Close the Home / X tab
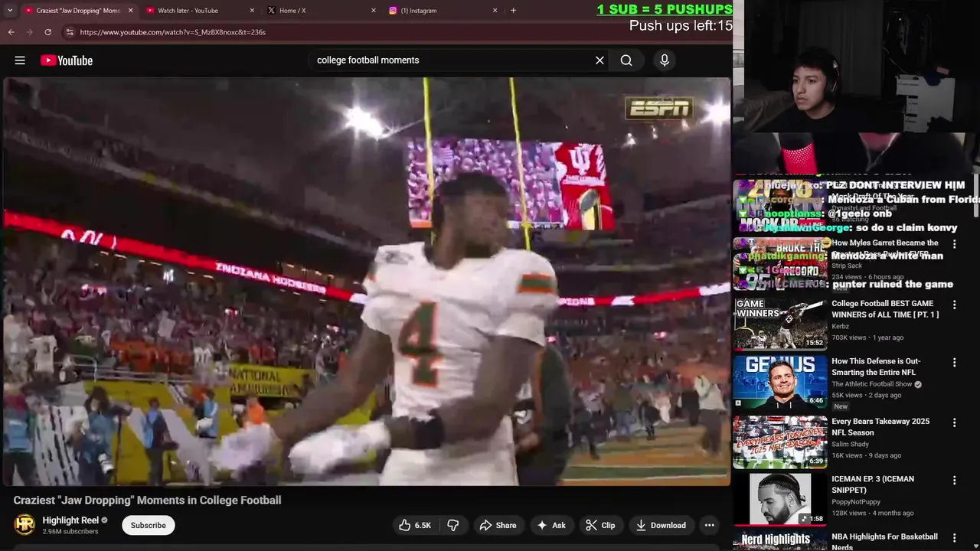 374,11
